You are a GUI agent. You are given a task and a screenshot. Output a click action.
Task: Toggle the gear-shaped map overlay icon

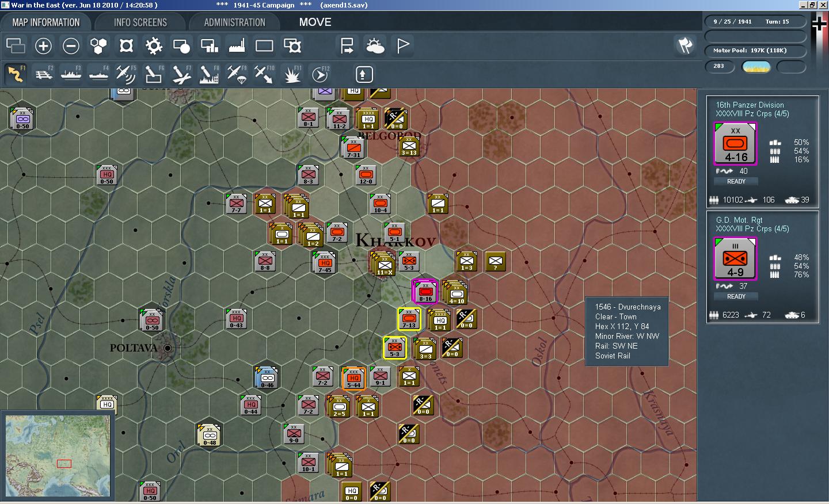(154, 45)
